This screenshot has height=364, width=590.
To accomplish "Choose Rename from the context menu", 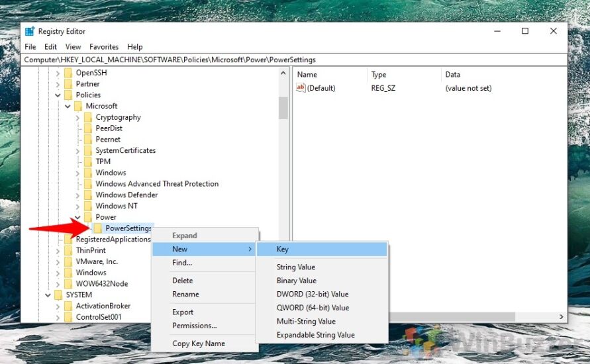I will click(203, 294).
